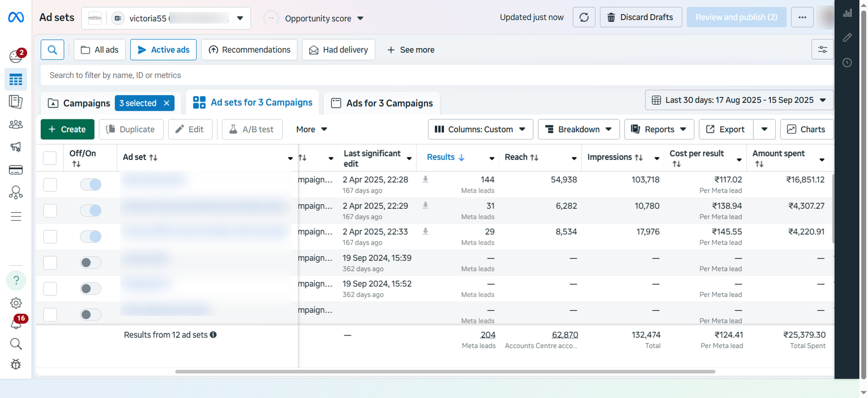The image size is (868, 398).
Task: Tick the select-all checkbox in header
Action: coord(50,158)
